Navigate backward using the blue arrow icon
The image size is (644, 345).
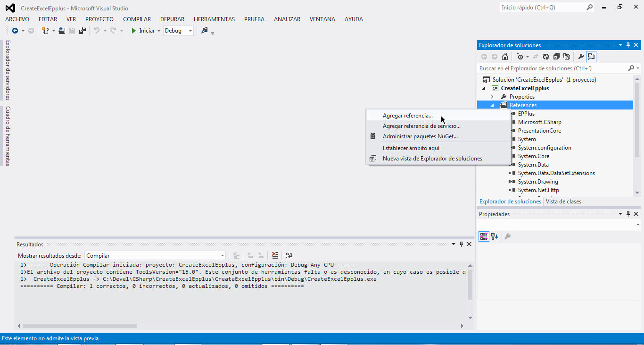pyautogui.click(x=15, y=31)
